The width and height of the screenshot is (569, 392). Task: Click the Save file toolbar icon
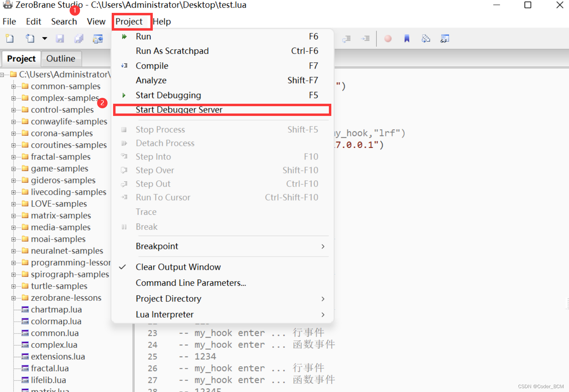(x=60, y=38)
